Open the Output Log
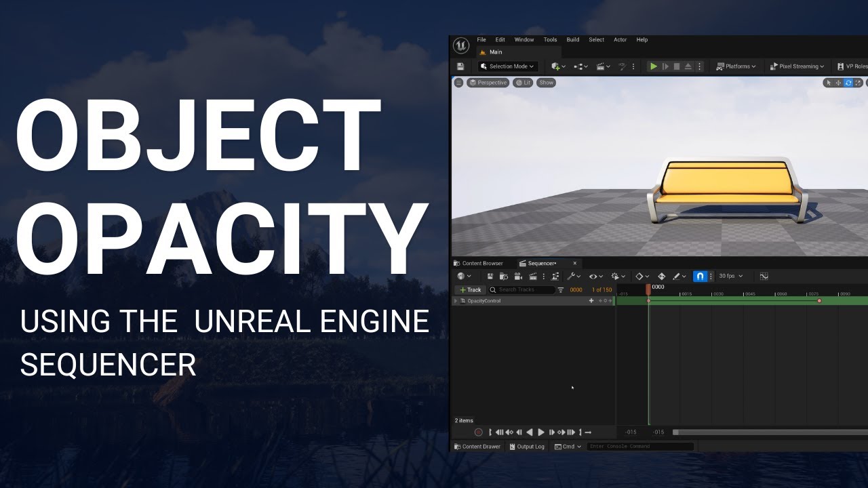Screen dimensions: 868x488 coord(526,447)
